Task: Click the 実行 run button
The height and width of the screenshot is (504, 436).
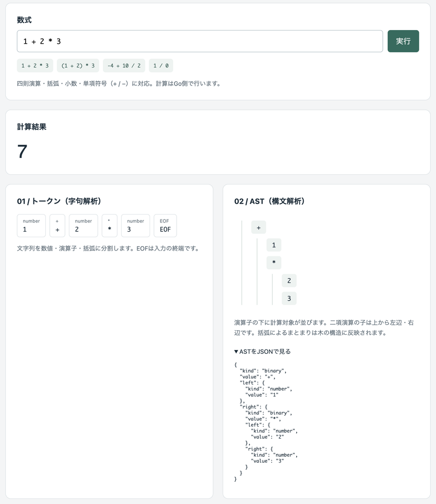Action: point(403,41)
